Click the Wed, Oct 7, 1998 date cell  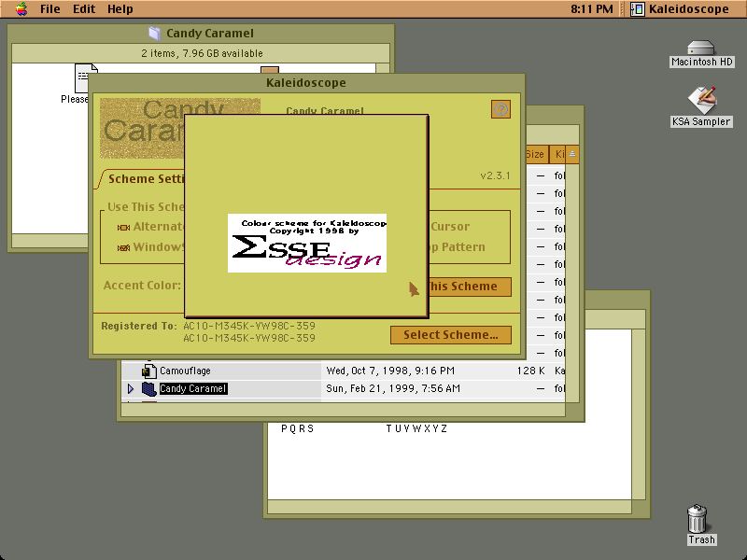[x=390, y=371]
